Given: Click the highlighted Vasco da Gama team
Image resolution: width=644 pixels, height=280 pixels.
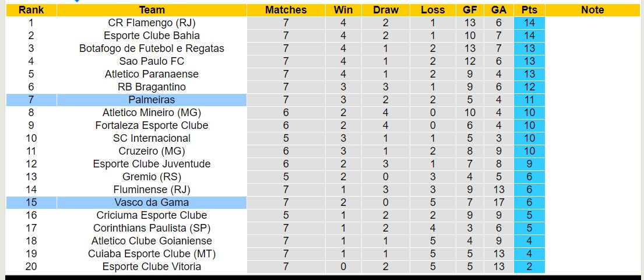Looking at the screenshot, I should click(152, 202).
